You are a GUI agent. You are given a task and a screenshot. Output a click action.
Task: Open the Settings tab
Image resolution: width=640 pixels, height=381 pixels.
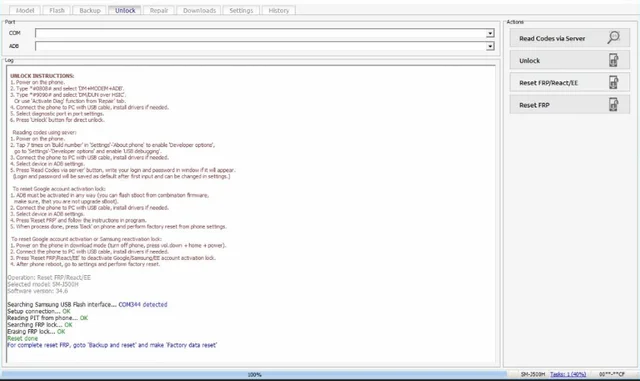pyautogui.click(x=241, y=10)
